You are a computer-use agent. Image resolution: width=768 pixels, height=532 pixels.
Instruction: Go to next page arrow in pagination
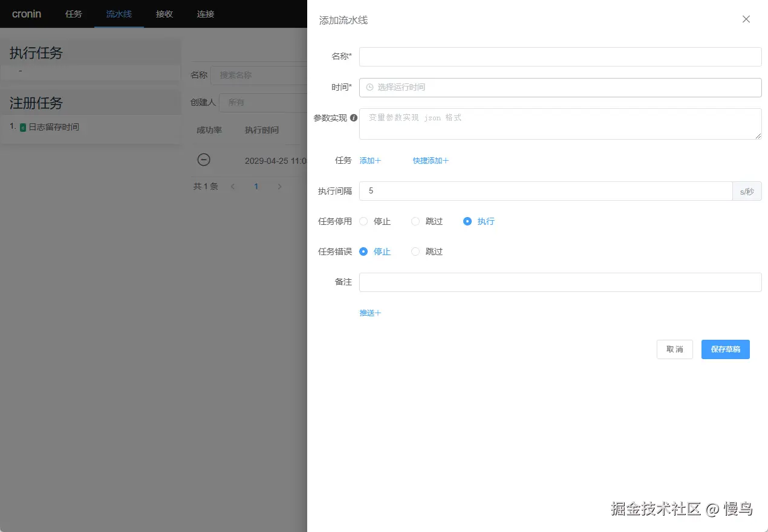(x=279, y=186)
